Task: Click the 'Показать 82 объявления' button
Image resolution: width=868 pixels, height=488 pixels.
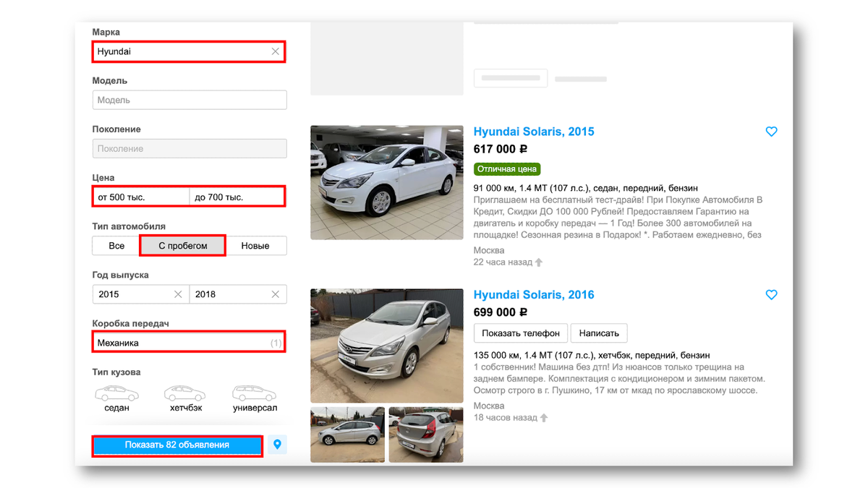Action: [x=177, y=445]
